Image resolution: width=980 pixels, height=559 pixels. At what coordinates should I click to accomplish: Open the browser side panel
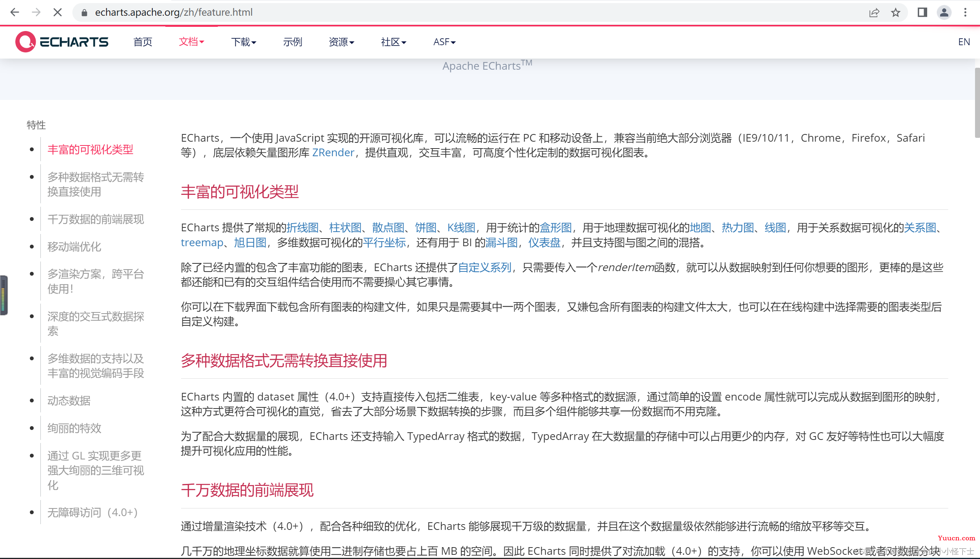(923, 13)
